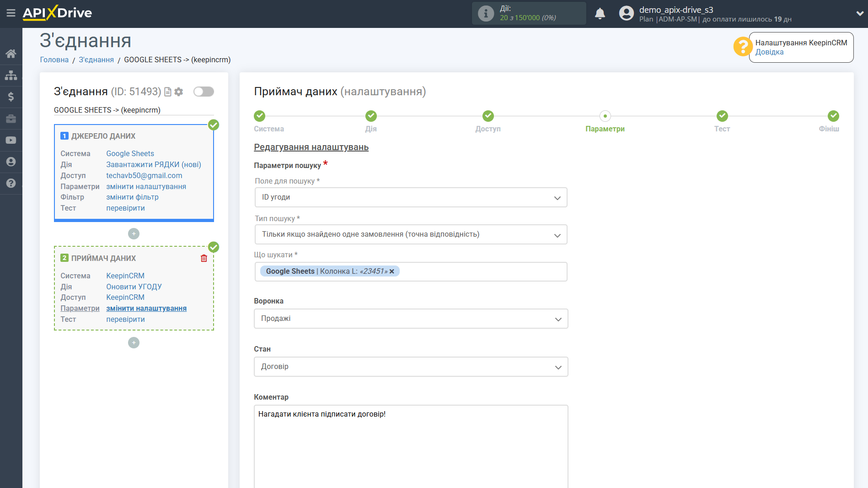Click the ПРИЙМАЧ ДАНИХ block header
Image resolution: width=868 pixels, height=488 pixels.
point(103,259)
